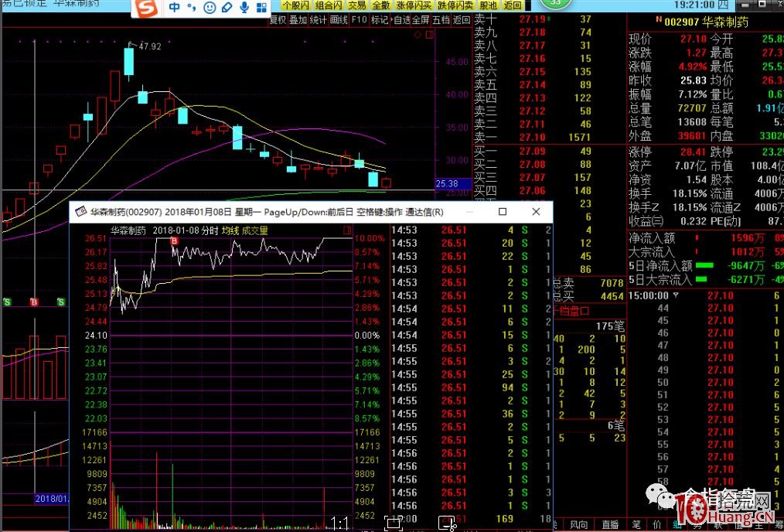The height and width of the screenshot is (532, 784).
Task: Select 叠加 overlay in chart toolbar
Action: pyautogui.click(x=298, y=20)
